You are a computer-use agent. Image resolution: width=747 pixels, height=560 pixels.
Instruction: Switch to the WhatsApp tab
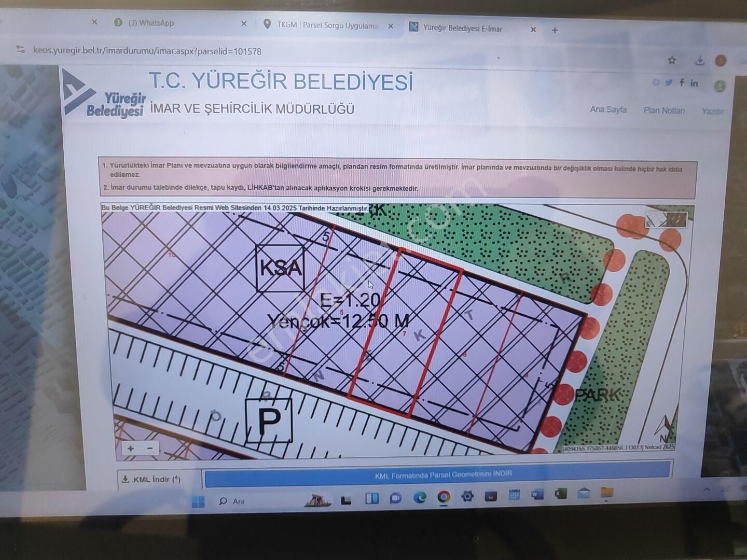[x=151, y=23]
